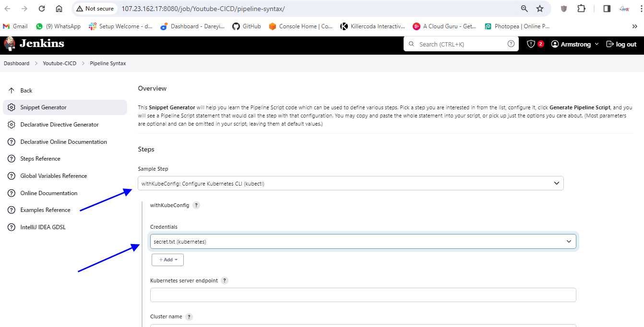This screenshot has height=327, width=644.
Task: Bookmark this page with the star icon
Action: [540, 9]
